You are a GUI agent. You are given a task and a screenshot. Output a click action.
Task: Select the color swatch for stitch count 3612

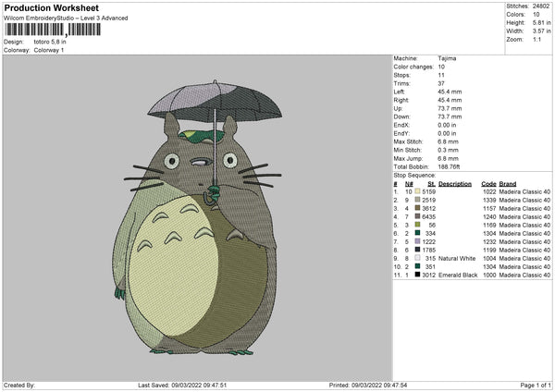tap(418, 208)
